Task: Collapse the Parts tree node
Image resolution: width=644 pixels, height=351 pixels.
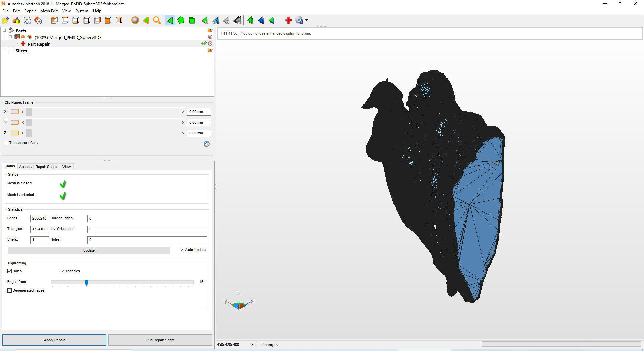Action: [4, 30]
